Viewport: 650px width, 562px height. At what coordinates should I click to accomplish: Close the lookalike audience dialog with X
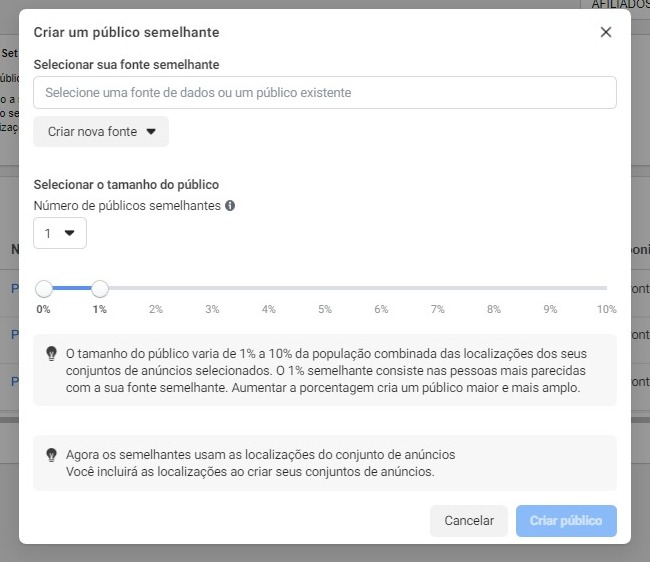[606, 32]
